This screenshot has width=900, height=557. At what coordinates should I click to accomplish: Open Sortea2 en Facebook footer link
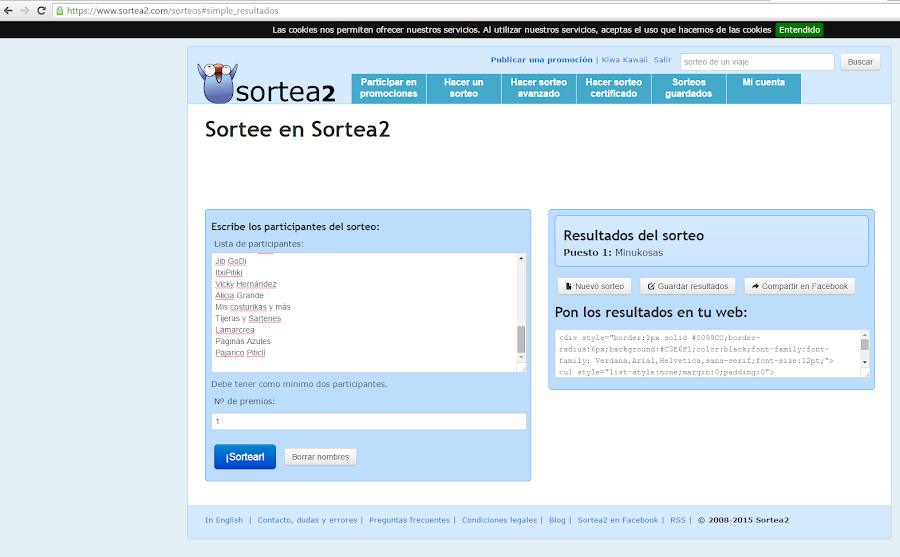[618, 520]
